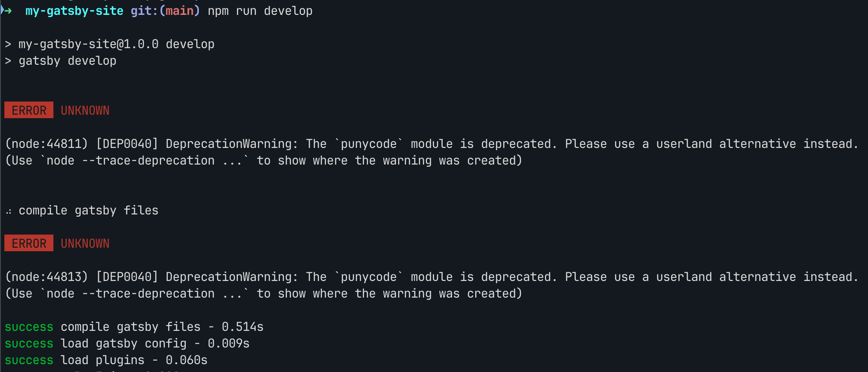Click the spinner icon before compile gatsby files

pyautogui.click(x=8, y=212)
